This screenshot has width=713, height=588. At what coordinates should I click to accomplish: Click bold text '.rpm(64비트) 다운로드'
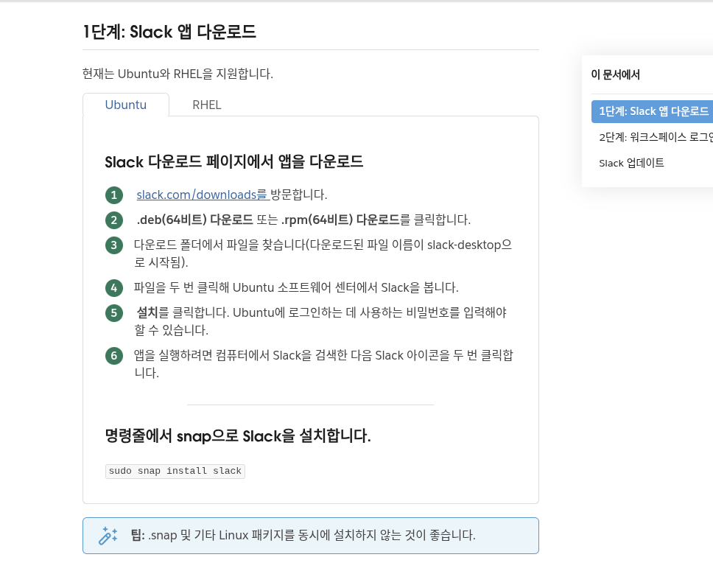(340, 220)
